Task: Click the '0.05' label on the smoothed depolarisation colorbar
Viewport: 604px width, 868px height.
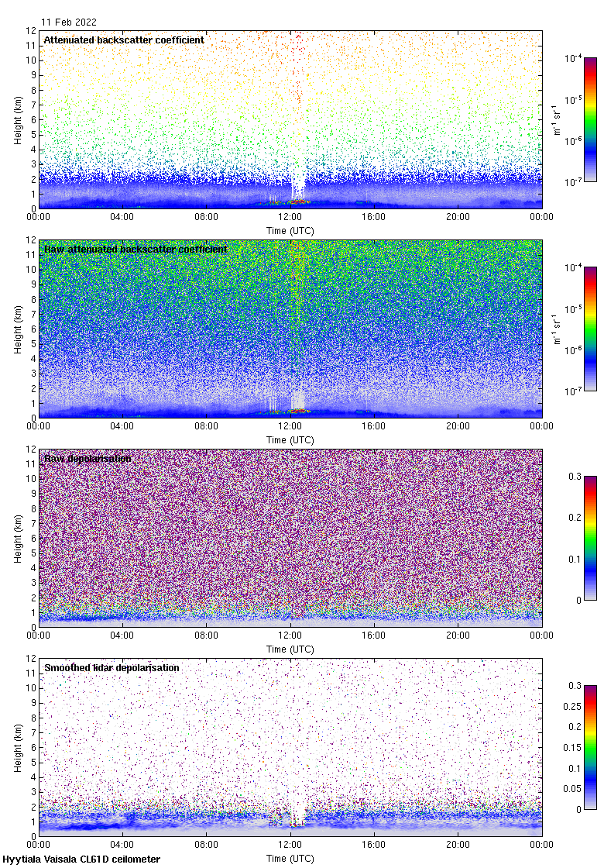Action: click(x=572, y=789)
